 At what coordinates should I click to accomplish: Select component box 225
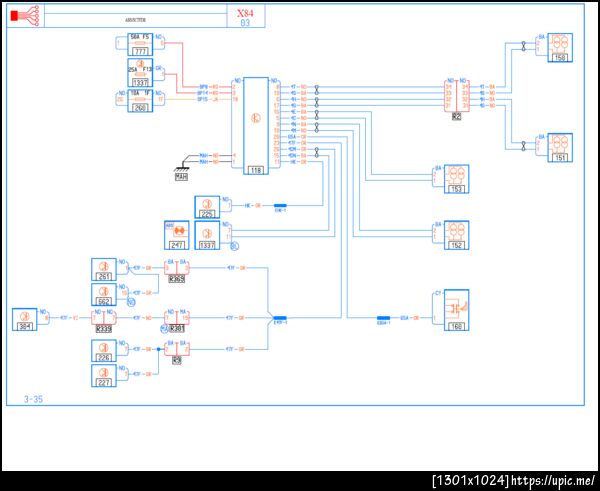[x=207, y=207]
